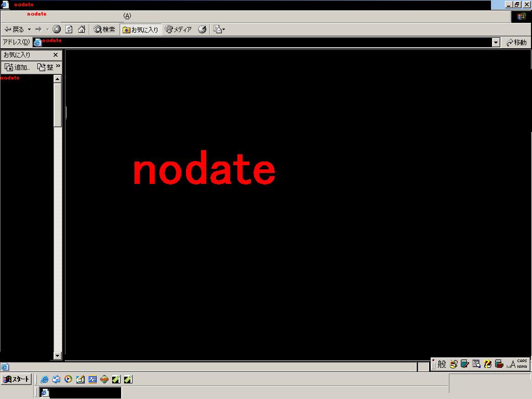This screenshot has height=399, width=532.
Task: Close the お気に入り favorites side panel
Action: [x=56, y=55]
